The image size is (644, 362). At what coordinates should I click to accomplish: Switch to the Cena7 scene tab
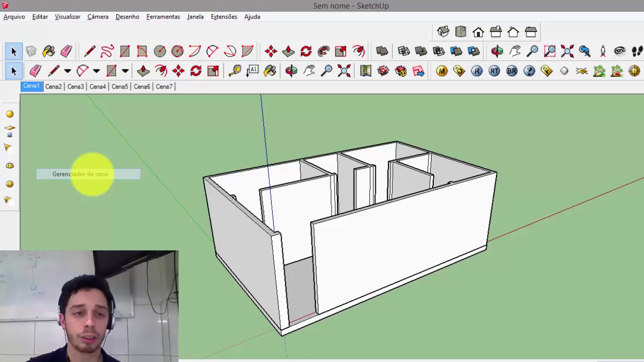tap(164, 86)
